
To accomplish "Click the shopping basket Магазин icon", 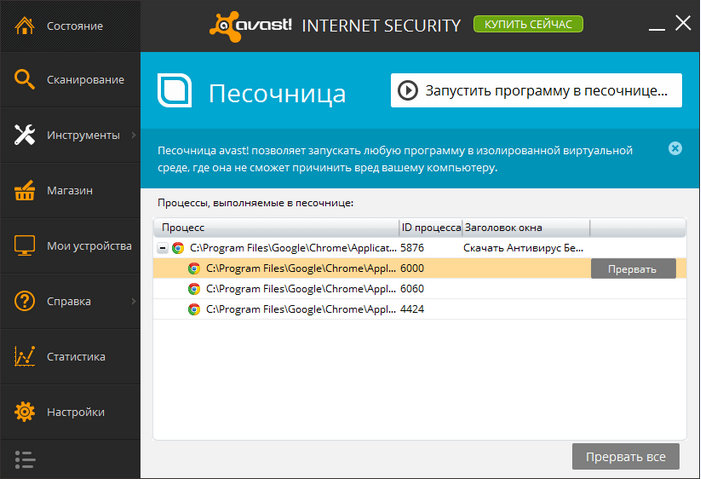I will [24, 191].
